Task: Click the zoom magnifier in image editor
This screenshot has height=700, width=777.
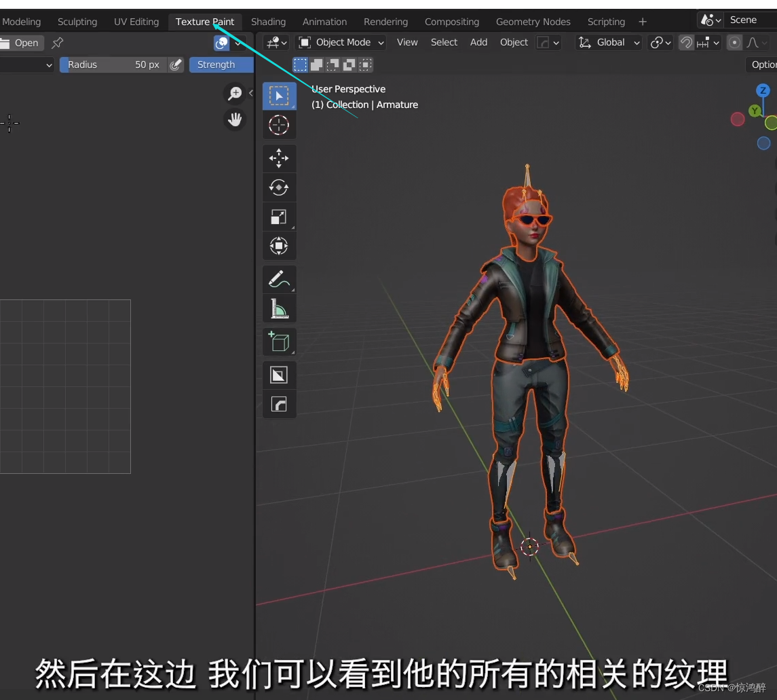Action: click(235, 93)
